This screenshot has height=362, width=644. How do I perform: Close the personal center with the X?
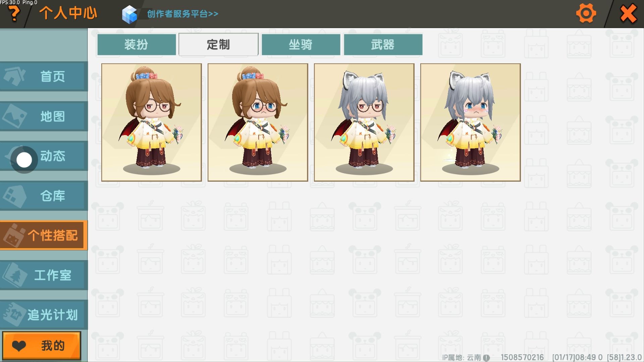coord(628,14)
